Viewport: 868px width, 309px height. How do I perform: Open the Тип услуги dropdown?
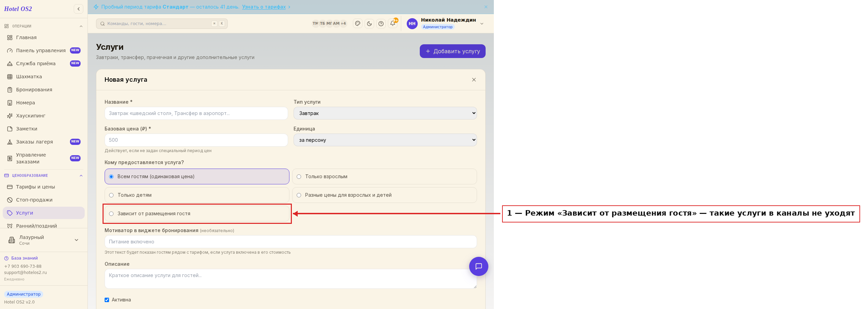coord(385,113)
